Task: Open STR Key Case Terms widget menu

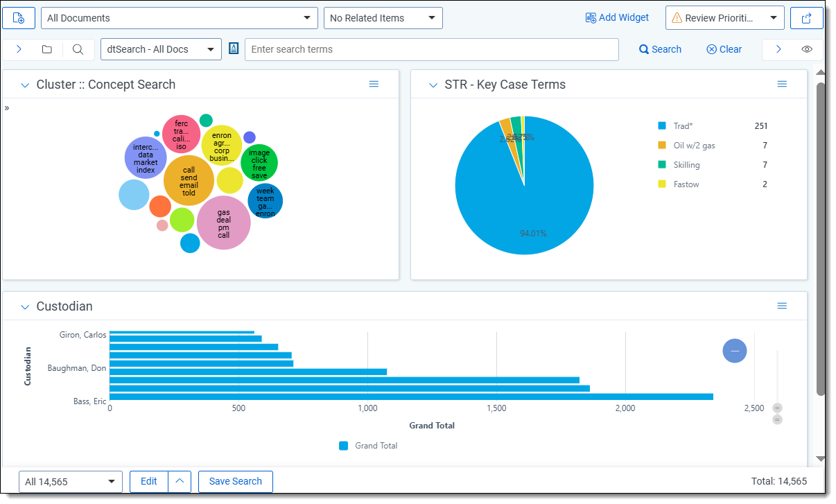Action: coord(782,84)
